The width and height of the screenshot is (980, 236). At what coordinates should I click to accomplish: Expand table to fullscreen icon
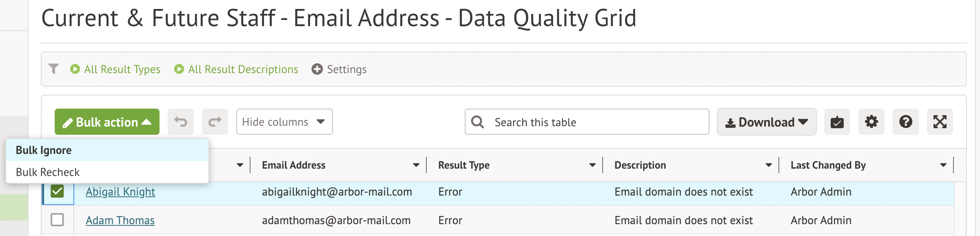pyautogui.click(x=940, y=122)
